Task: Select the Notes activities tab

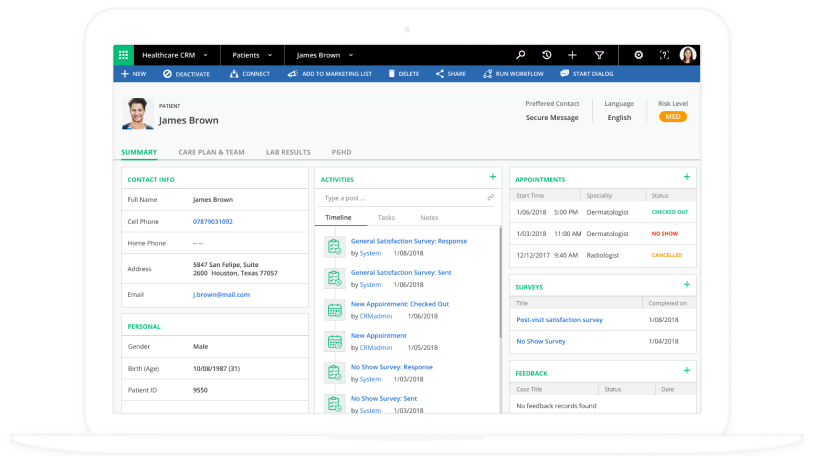Action: pyautogui.click(x=429, y=218)
